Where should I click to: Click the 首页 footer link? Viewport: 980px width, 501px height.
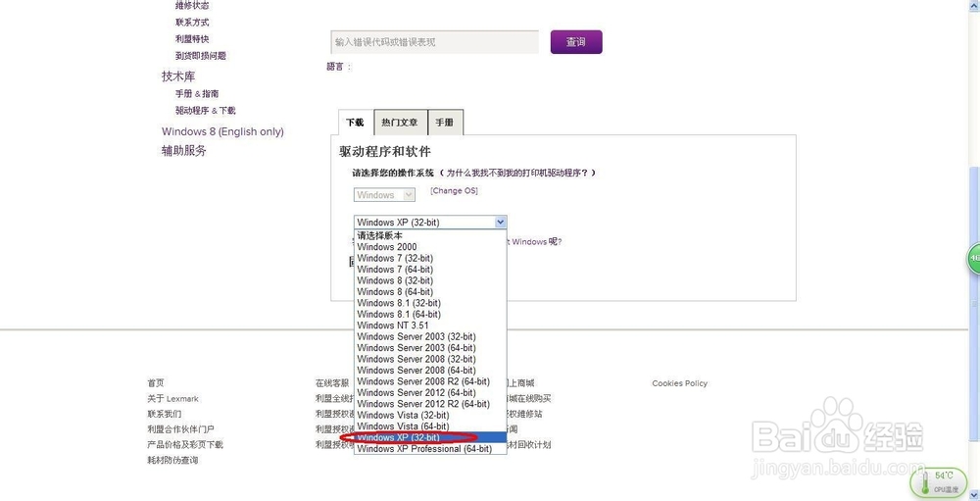pyautogui.click(x=156, y=383)
